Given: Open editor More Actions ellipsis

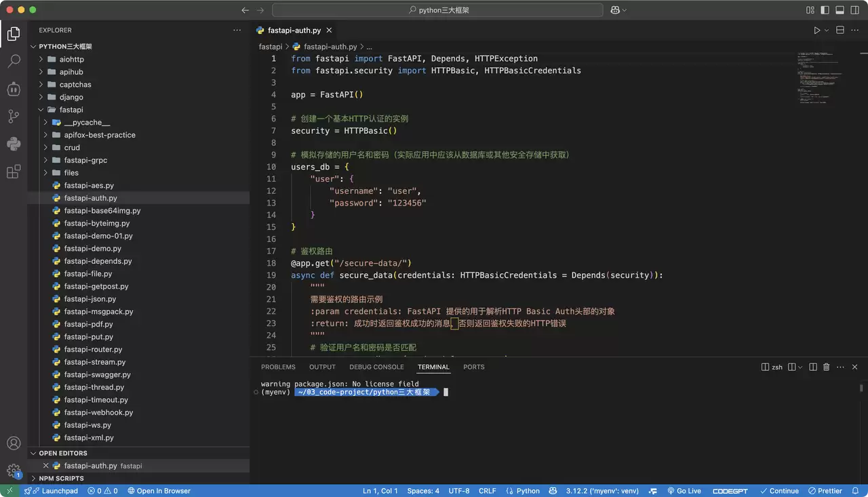Looking at the screenshot, I should click(x=854, y=31).
